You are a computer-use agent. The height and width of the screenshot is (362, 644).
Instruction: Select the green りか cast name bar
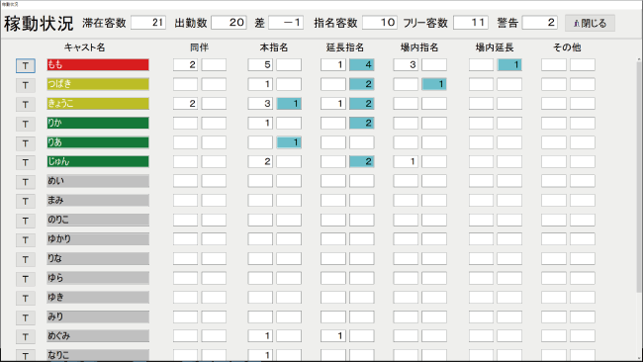(98, 123)
